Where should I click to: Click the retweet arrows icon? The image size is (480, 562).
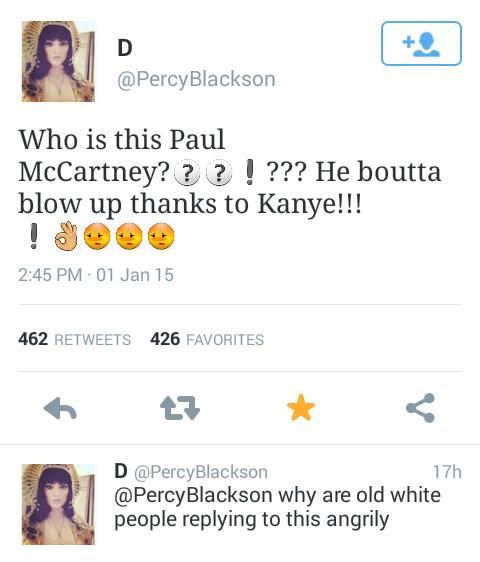point(180,408)
